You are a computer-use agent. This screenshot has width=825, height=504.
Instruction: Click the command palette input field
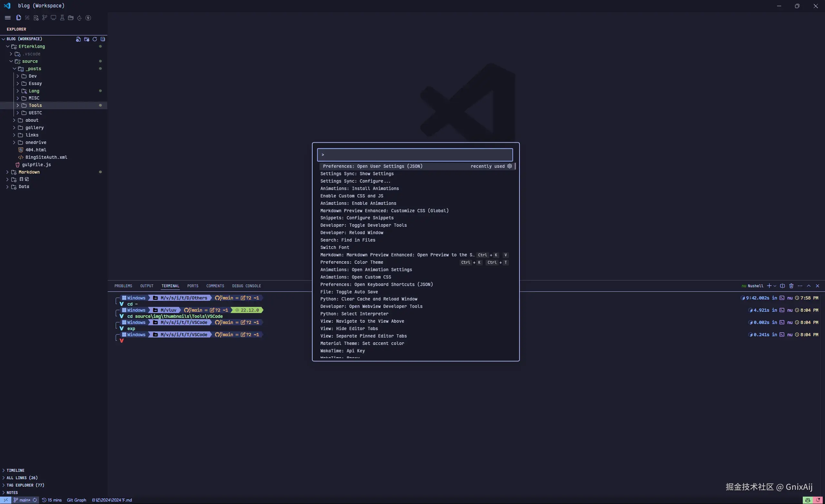pos(414,155)
